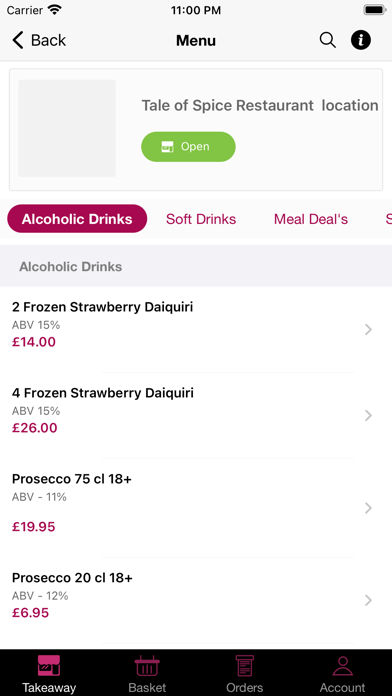
Task: Select the £19.95 Prosecco price
Action: click(x=34, y=527)
